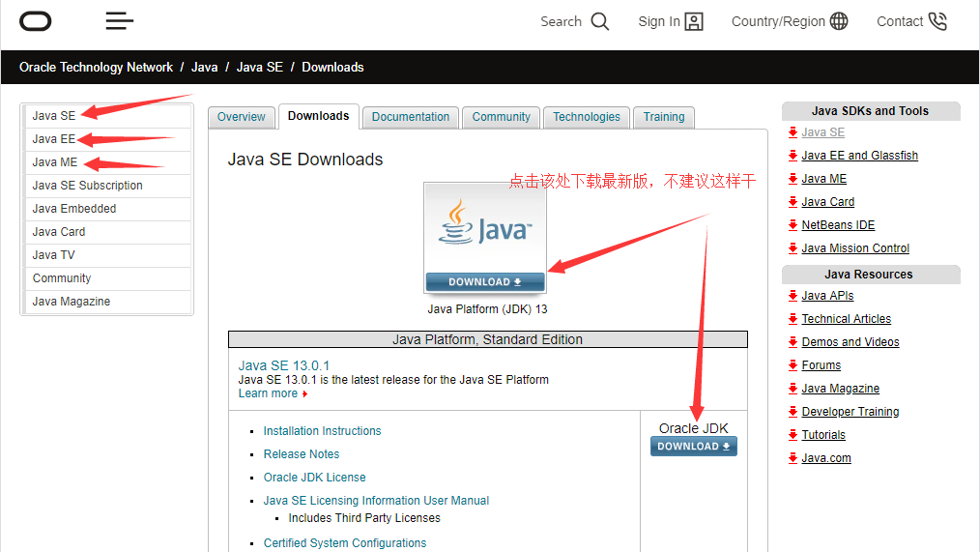Open the Documentation tab
Screen dimensions: 980x552
point(411,117)
